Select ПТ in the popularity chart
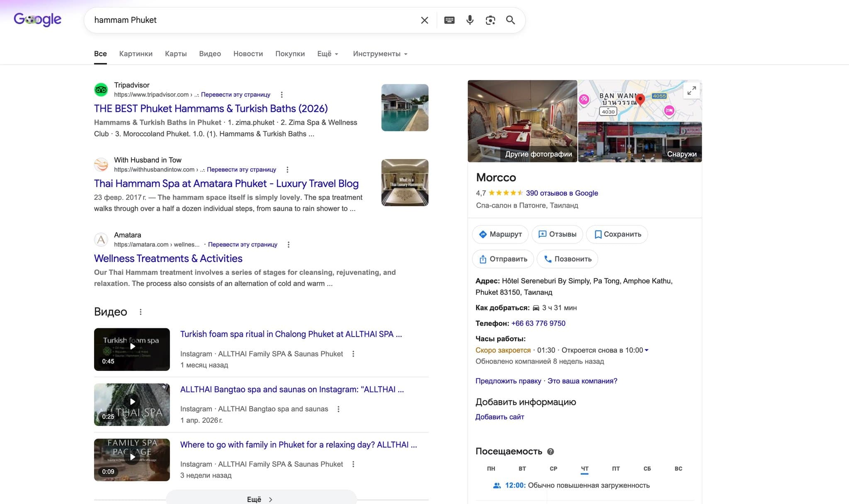849x504 pixels. [x=616, y=469]
